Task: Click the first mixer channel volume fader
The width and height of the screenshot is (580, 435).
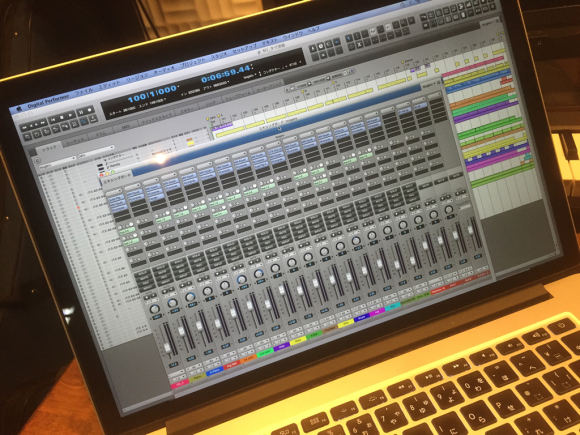Action: point(167,347)
